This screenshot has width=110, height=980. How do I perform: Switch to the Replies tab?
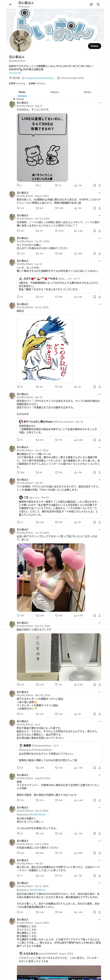click(x=55, y=92)
